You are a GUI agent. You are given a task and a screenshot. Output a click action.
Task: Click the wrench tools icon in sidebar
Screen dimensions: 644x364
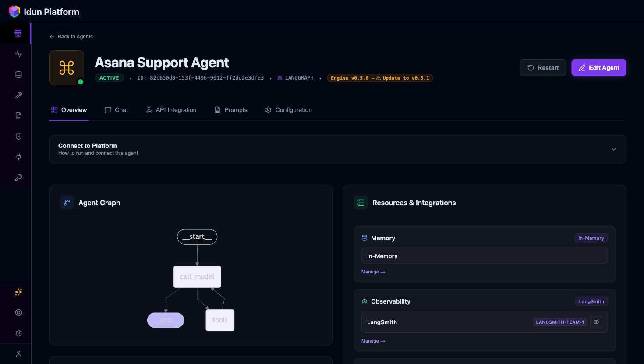click(x=18, y=95)
